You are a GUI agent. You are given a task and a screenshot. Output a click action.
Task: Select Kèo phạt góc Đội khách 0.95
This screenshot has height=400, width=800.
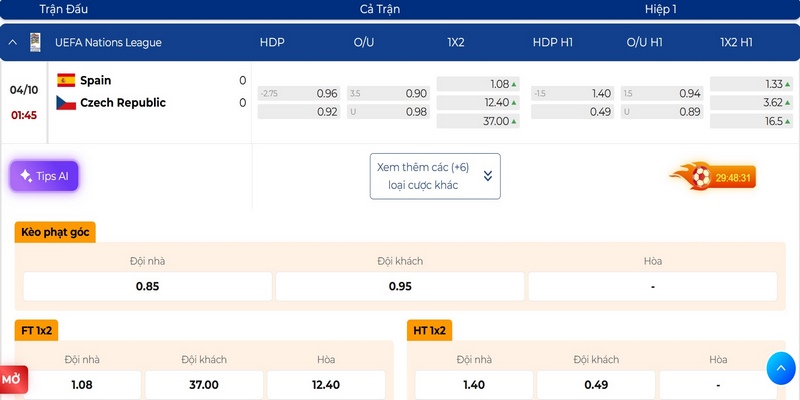tap(400, 286)
